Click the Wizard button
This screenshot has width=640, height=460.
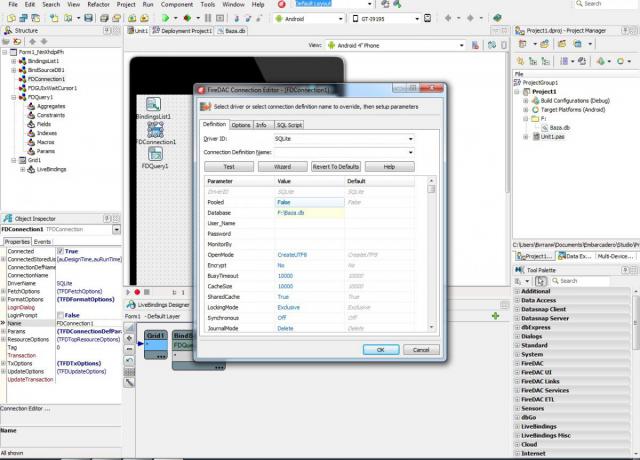click(x=282, y=167)
